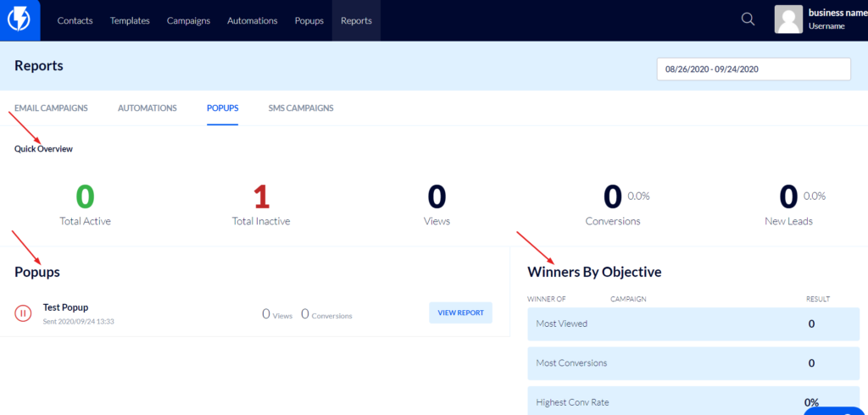Open the Reports navigation item

click(357, 20)
